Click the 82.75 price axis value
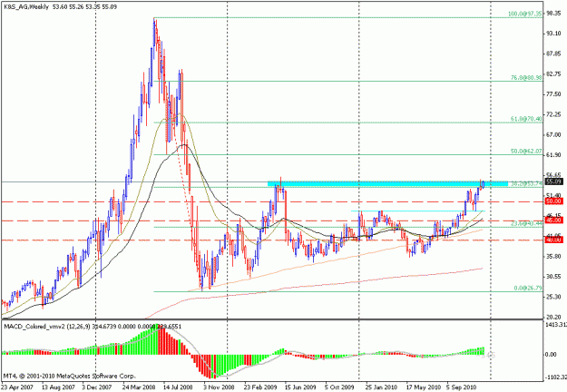 click(553, 74)
